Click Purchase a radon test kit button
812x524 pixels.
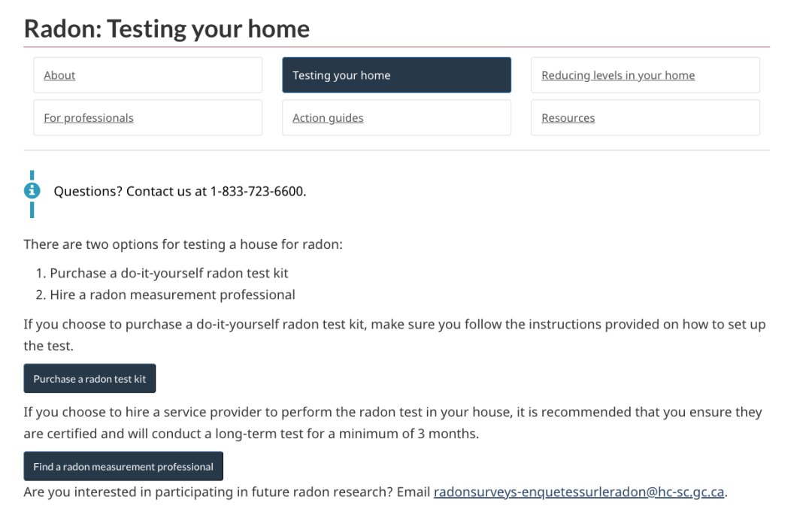(89, 378)
